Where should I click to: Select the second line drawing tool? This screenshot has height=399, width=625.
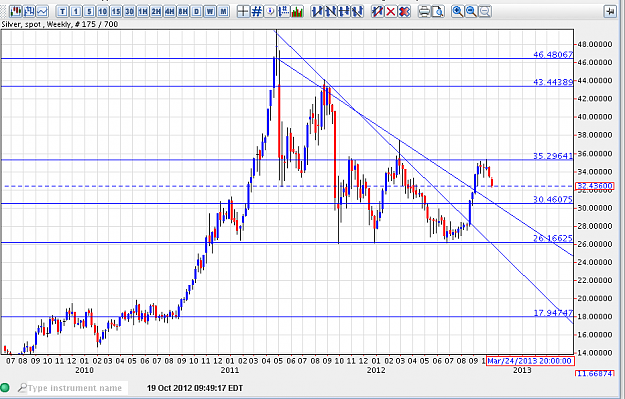click(x=331, y=12)
